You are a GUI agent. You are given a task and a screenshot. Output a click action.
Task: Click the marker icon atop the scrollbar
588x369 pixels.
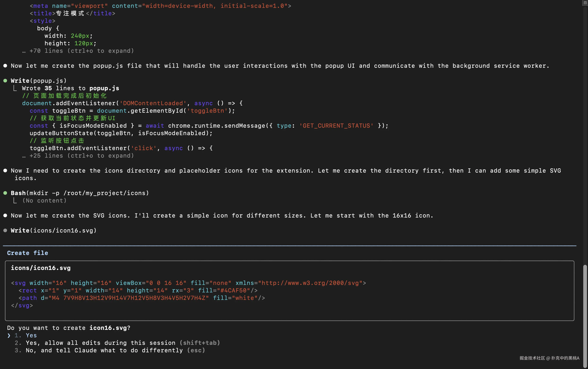pyautogui.click(x=585, y=3)
